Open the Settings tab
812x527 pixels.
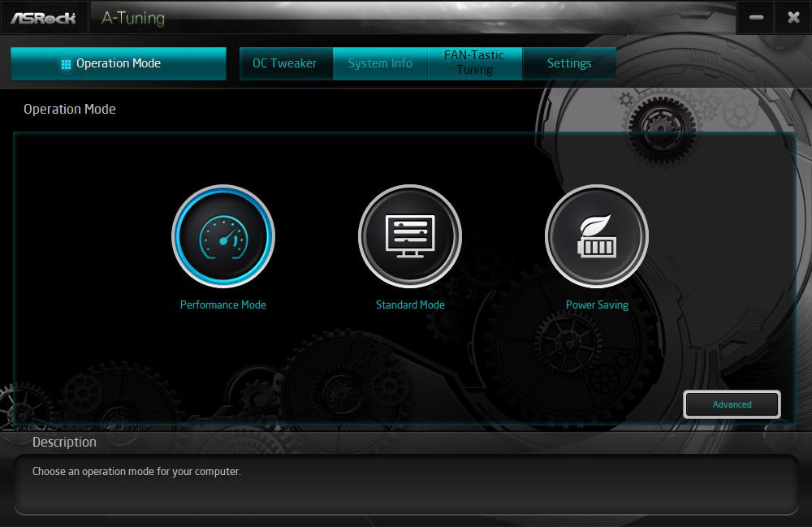pyautogui.click(x=569, y=63)
